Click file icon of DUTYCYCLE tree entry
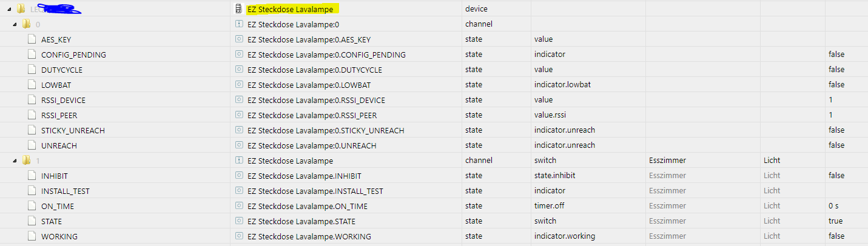This screenshot has height=246, width=868. click(x=32, y=70)
